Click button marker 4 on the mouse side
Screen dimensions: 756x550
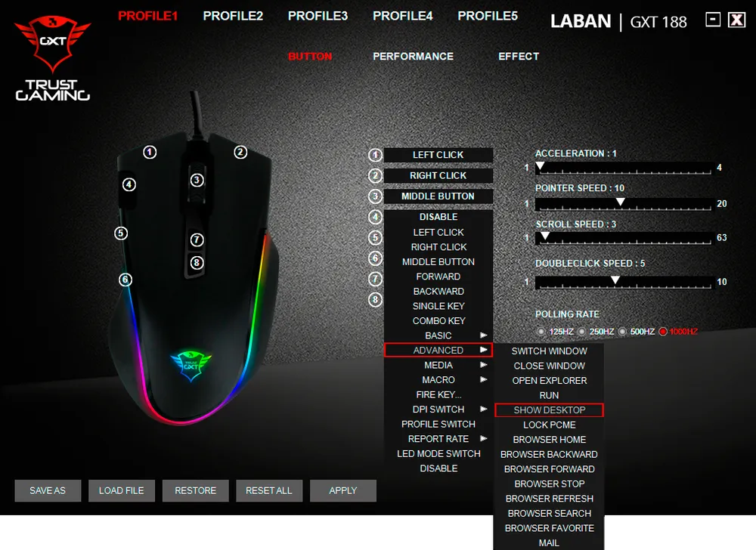[129, 184]
